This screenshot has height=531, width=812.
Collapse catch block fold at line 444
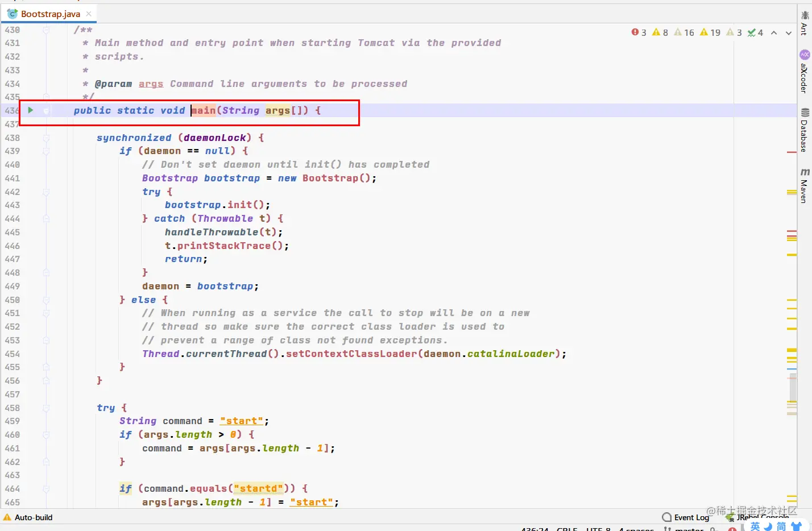[46, 219]
